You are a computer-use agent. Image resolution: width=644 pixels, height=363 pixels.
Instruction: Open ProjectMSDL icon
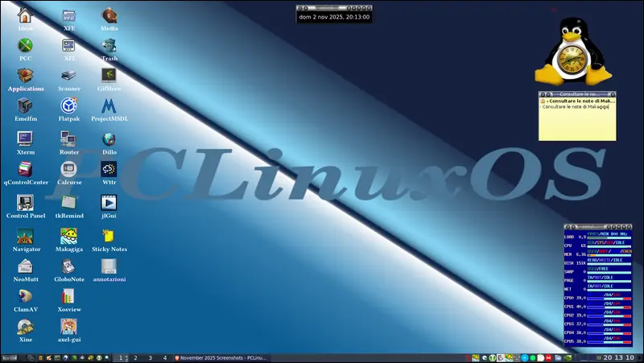coord(109,106)
